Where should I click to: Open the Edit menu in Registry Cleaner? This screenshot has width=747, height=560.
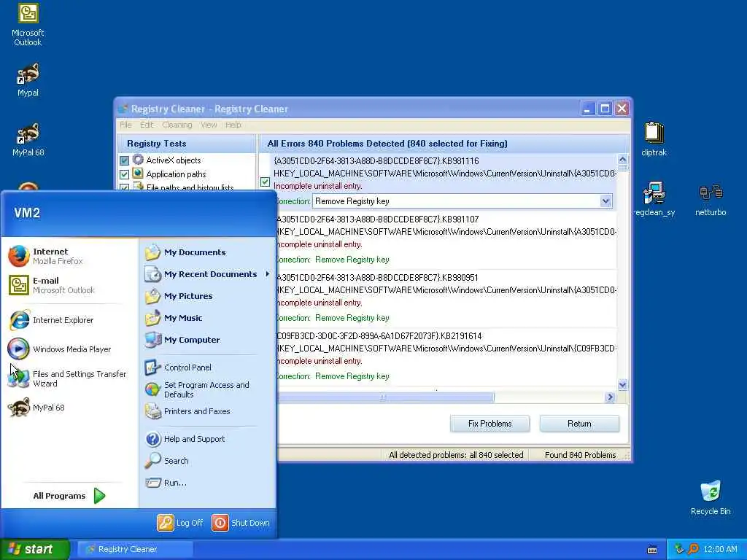(x=147, y=125)
